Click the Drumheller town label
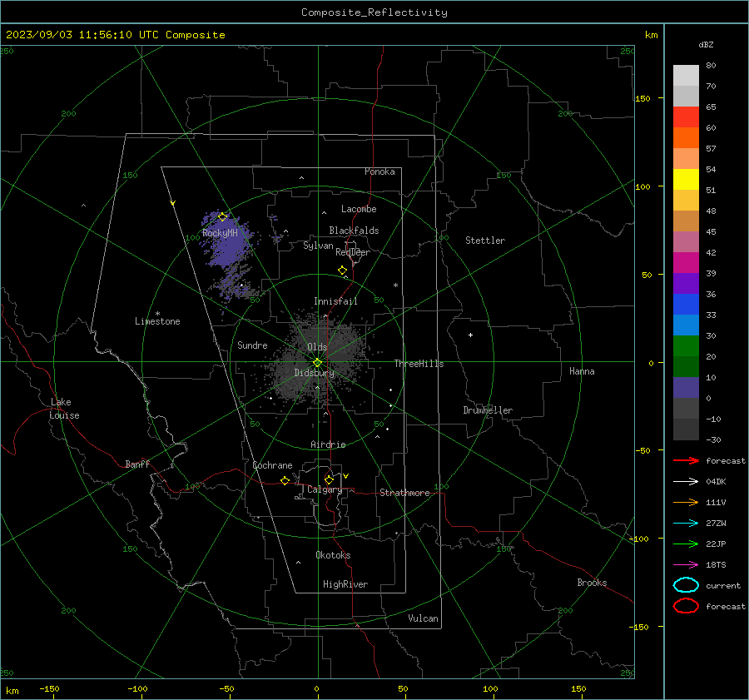This screenshot has height=700, width=749. (x=488, y=410)
